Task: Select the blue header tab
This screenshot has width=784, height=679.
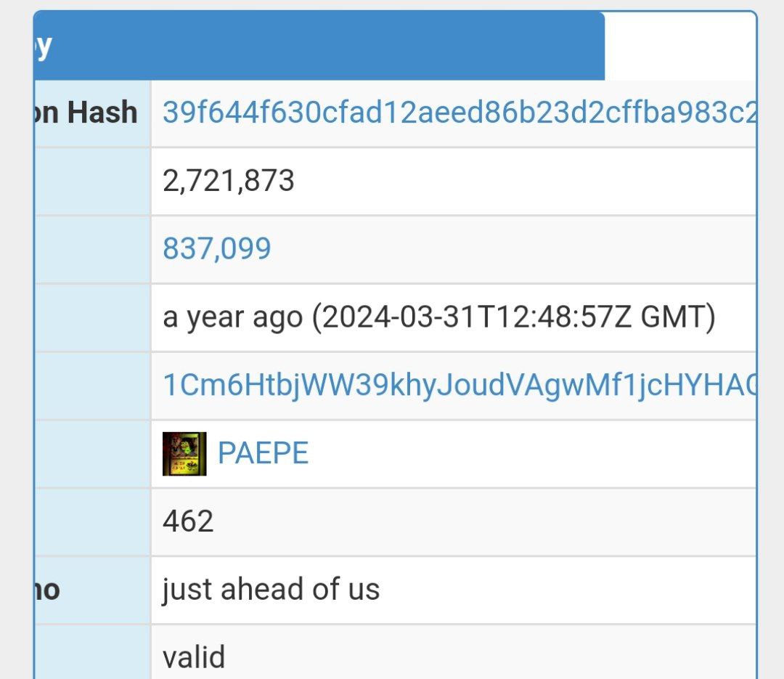Action: [319, 46]
